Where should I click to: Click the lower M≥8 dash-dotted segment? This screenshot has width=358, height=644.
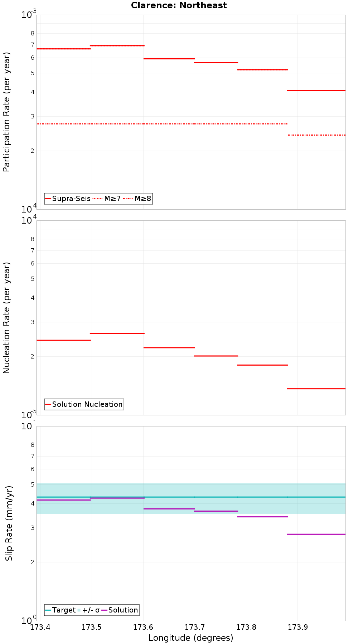316,135
